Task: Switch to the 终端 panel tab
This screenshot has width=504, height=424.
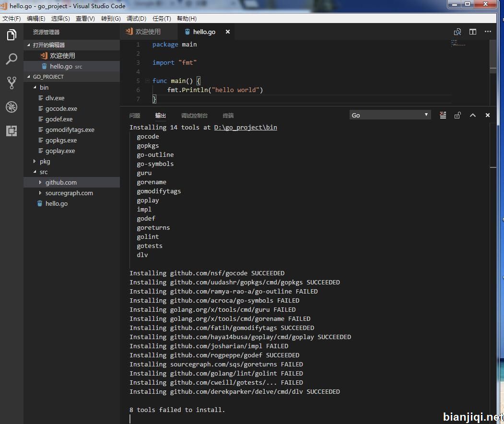Action: 228,116
